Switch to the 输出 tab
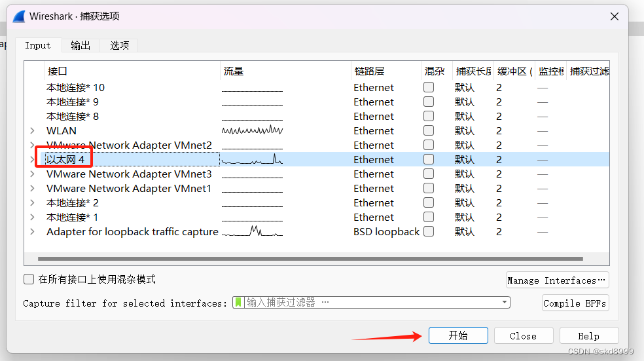 click(80, 45)
